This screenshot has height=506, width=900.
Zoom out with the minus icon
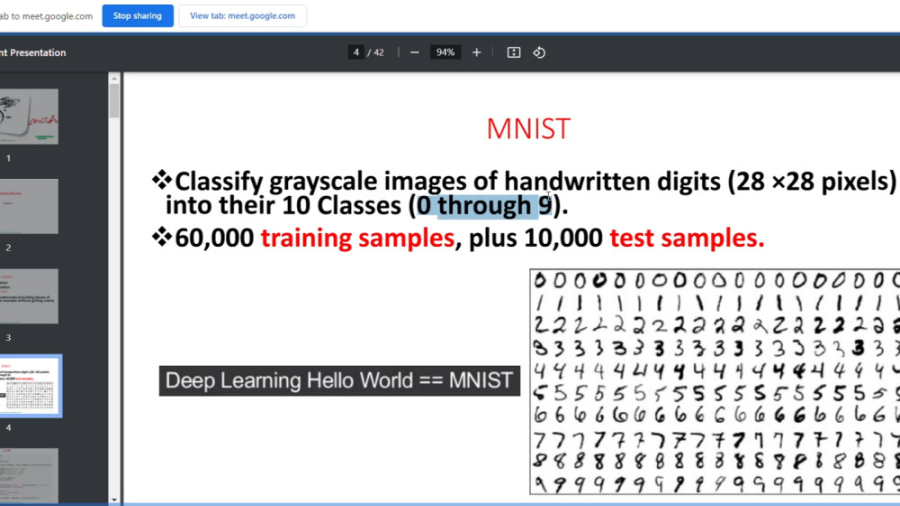point(414,53)
